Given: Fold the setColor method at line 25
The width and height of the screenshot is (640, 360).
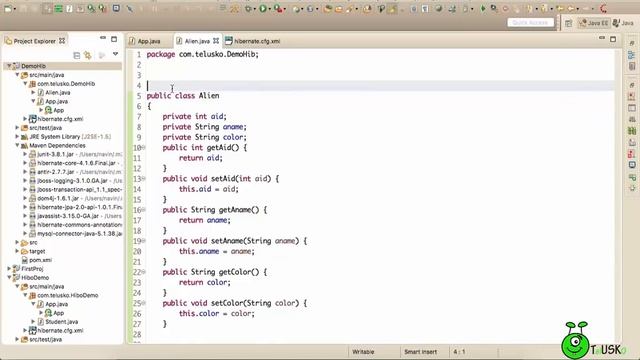Looking at the screenshot, I should click(143, 303).
